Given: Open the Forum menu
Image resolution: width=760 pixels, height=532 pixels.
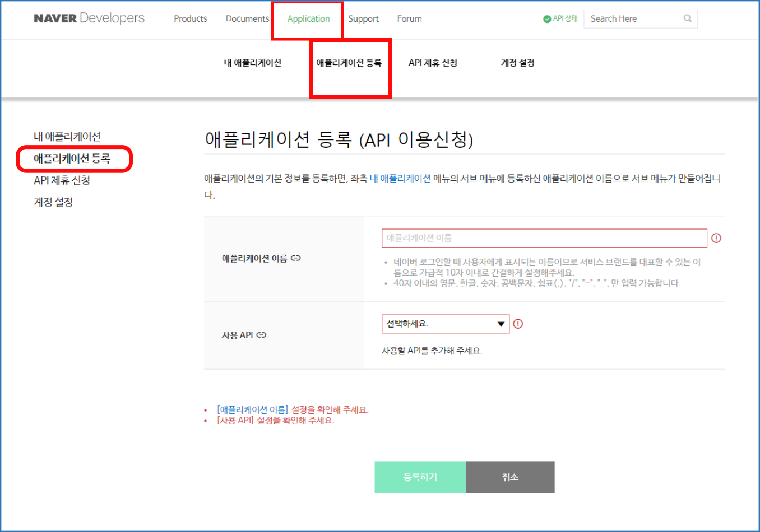Looking at the screenshot, I should (x=409, y=19).
